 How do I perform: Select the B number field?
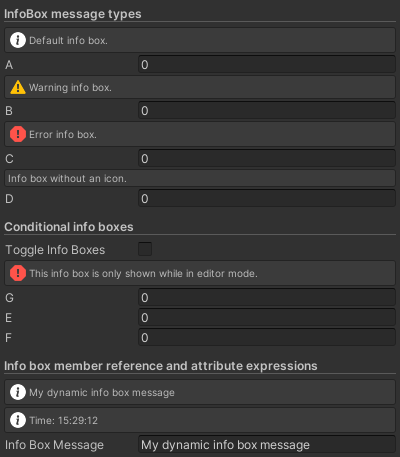267,111
